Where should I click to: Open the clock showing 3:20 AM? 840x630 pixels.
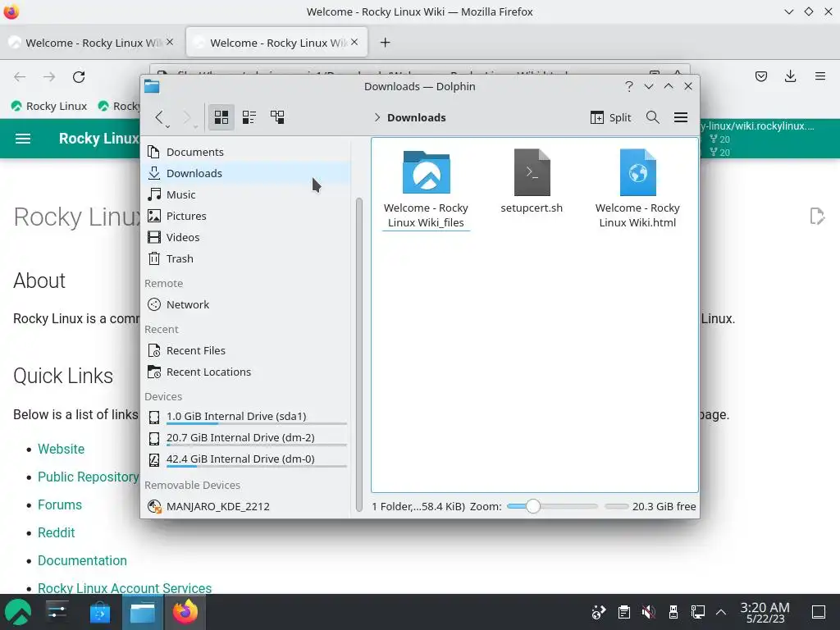point(765,612)
